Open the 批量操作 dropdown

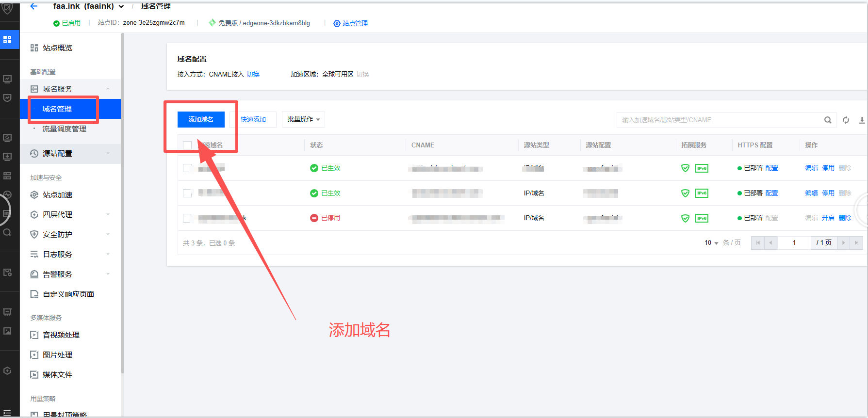(303, 119)
